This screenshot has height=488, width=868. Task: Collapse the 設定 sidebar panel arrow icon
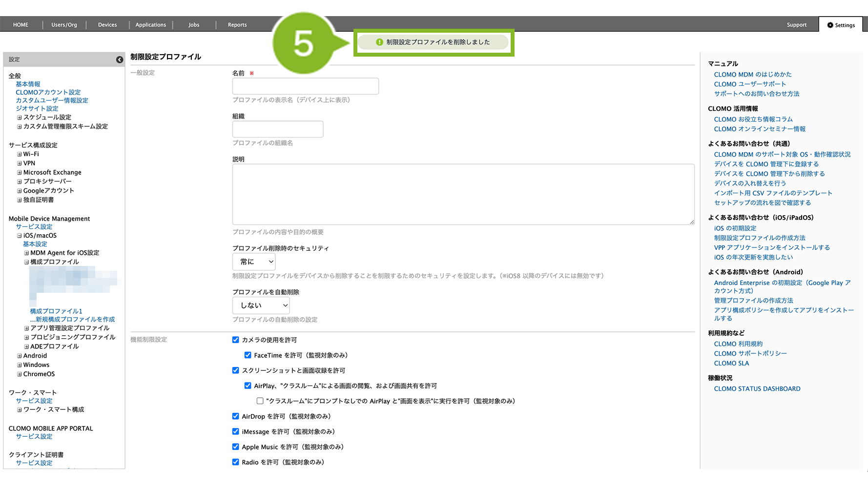point(120,60)
